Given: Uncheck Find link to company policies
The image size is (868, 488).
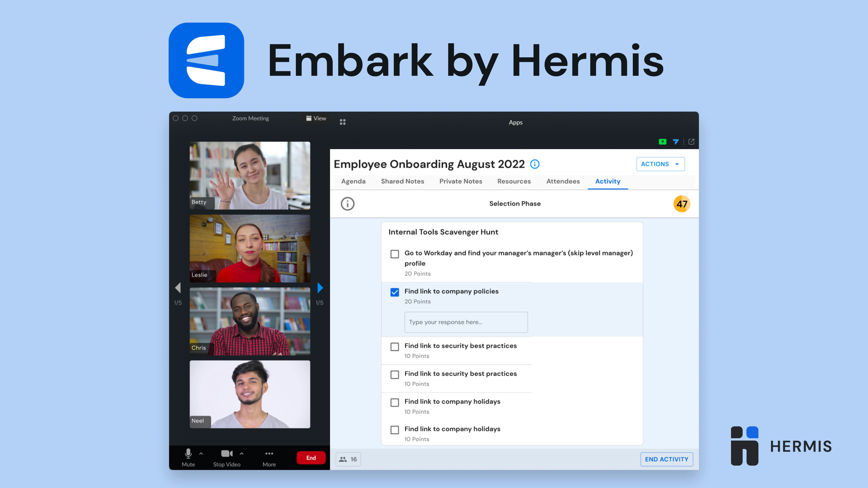Looking at the screenshot, I should tap(395, 292).
